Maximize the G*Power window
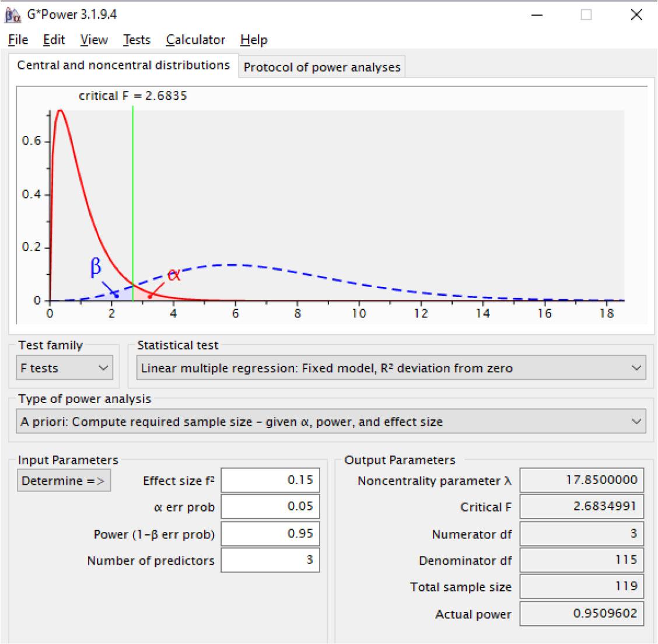 [x=586, y=15]
